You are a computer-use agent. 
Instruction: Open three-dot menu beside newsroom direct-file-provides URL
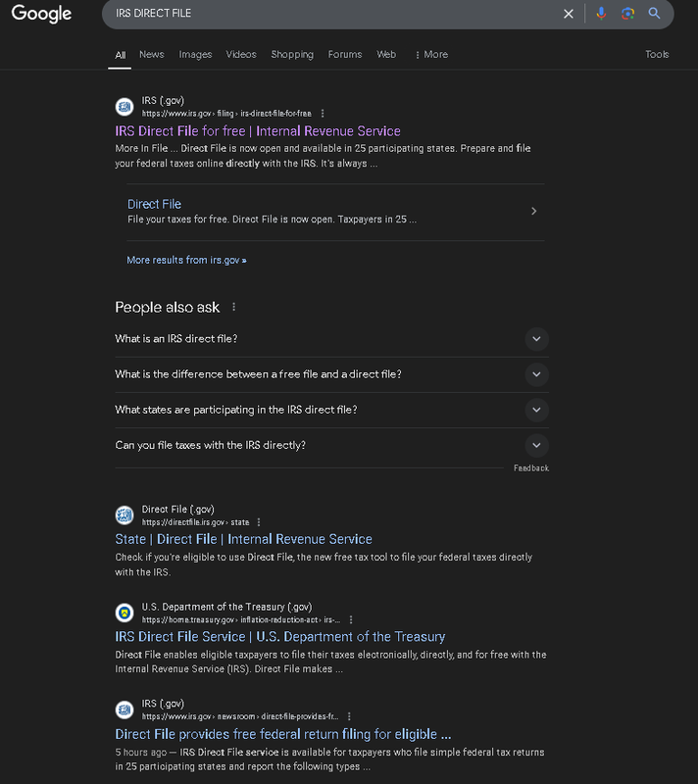point(349,716)
